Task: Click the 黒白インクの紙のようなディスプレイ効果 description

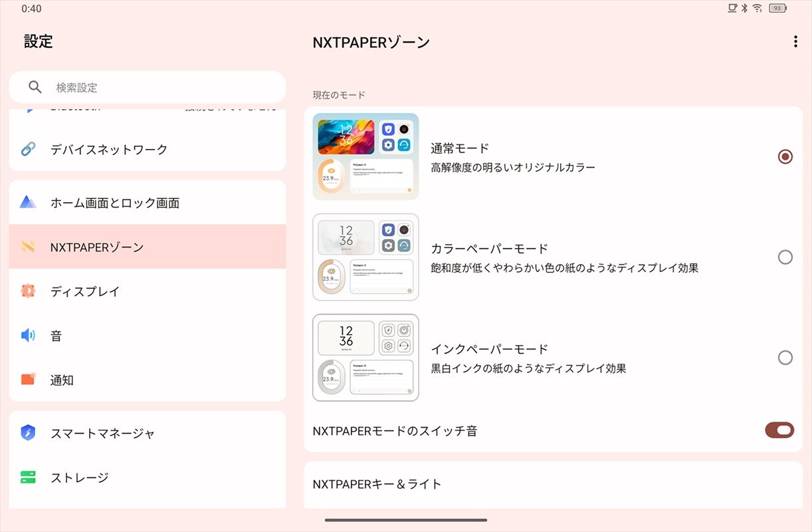Action: click(528, 368)
